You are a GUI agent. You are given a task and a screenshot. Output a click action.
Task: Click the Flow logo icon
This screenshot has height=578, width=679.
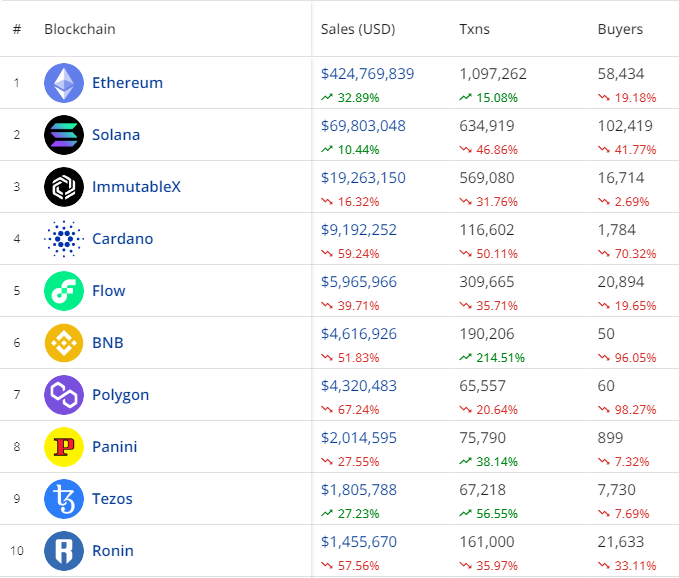(64, 291)
